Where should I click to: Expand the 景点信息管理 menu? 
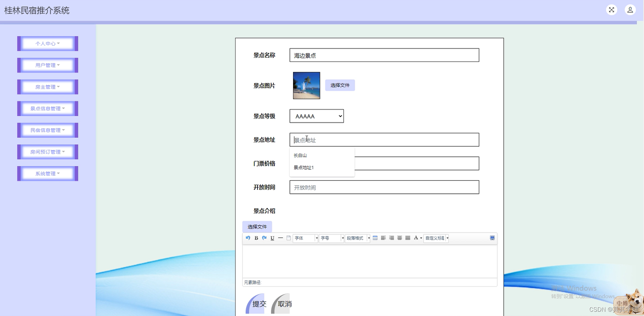point(47,109)
